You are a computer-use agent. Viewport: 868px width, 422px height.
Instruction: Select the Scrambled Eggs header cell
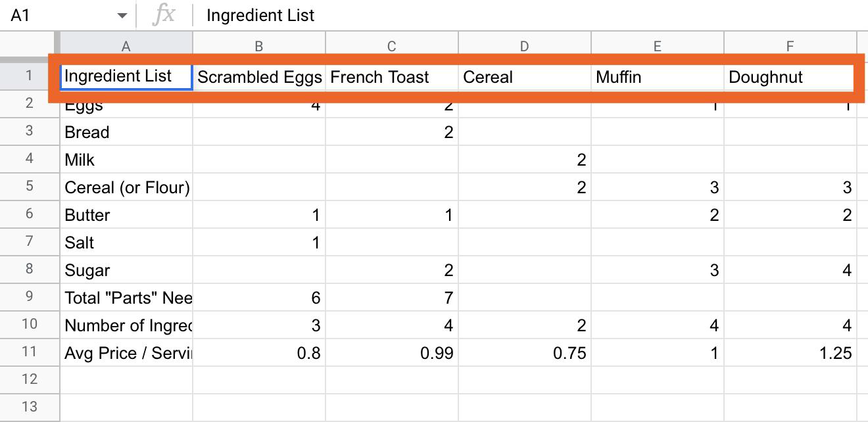(x=259, y=77)
